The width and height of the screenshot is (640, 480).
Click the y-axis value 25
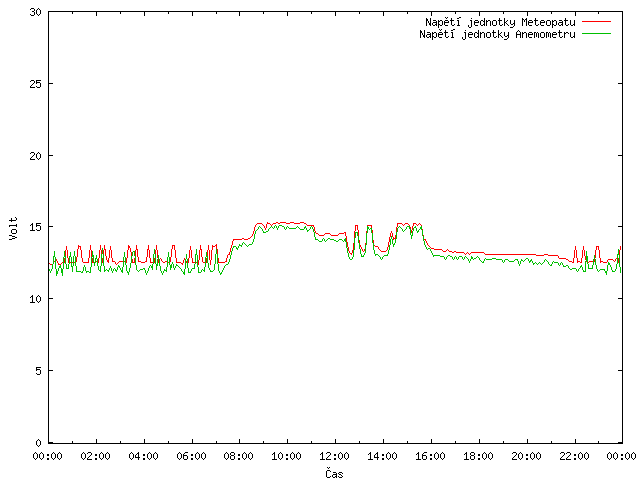pyautogui.click(x=36, y=84)
